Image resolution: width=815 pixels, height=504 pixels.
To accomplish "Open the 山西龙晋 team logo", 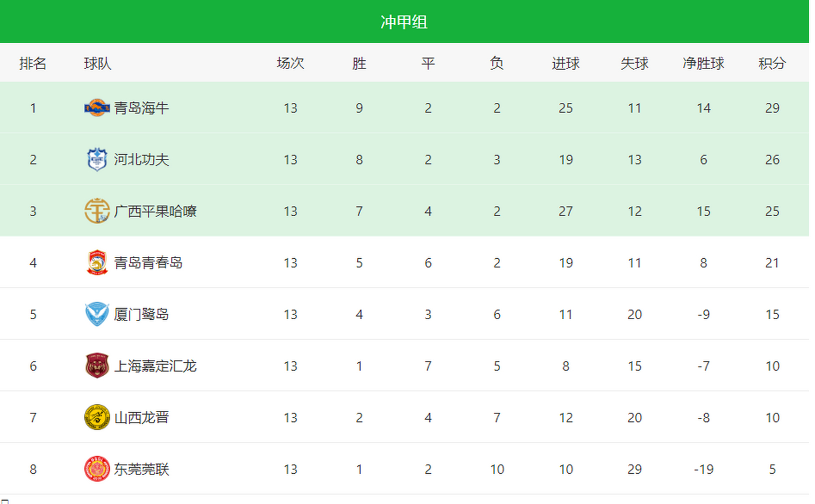I will pos(97,417).
